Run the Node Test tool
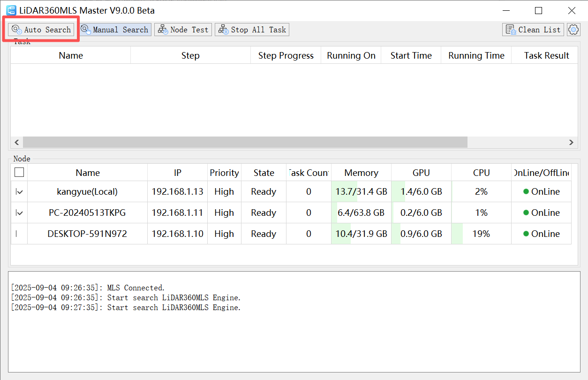Screen dimensions: 588x380 point(183,30)
